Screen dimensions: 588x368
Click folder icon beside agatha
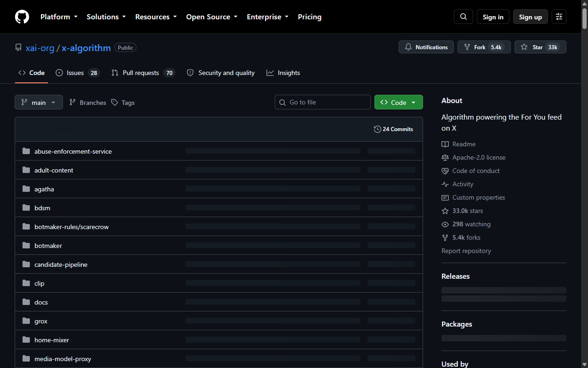point(26,189)
